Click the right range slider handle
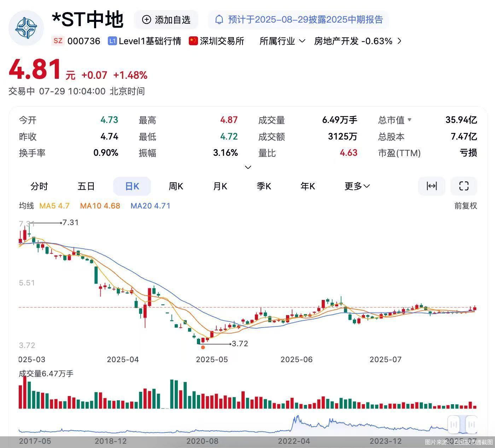 pyautogui.click(x=471, y=424)
